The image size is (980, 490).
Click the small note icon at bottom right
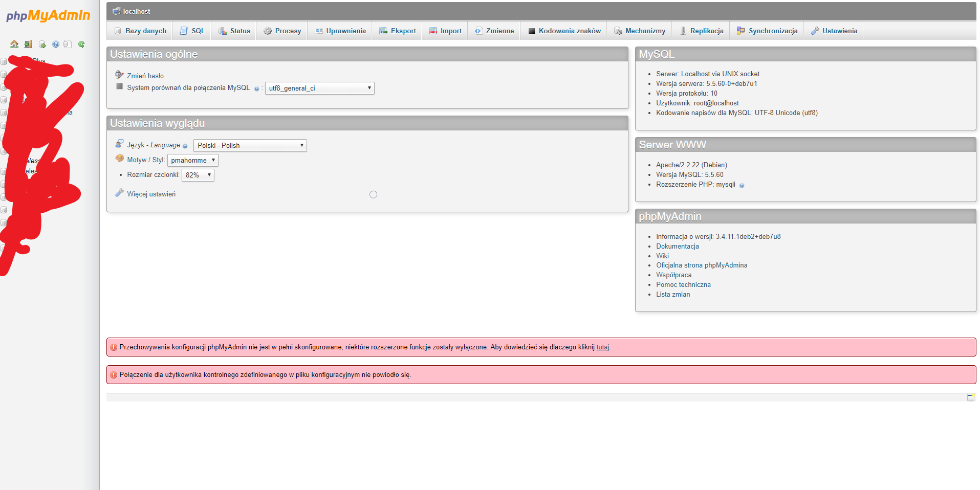[970, 397]
